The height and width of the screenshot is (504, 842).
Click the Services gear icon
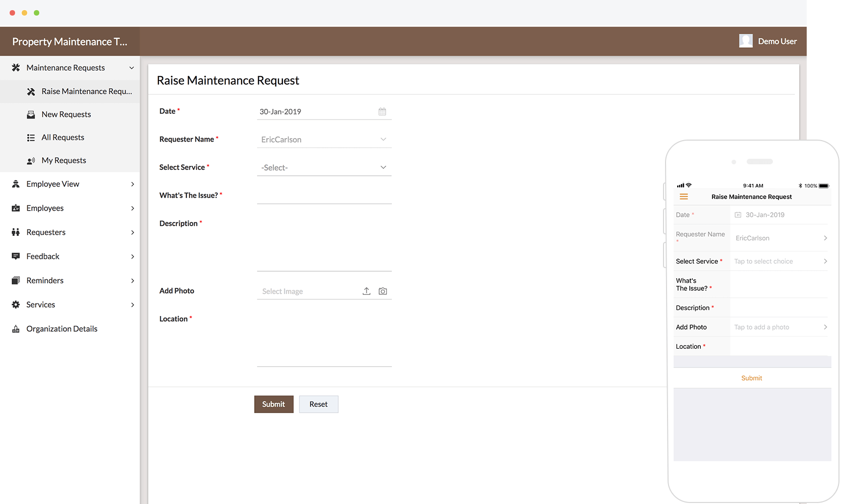coord(16,304)
